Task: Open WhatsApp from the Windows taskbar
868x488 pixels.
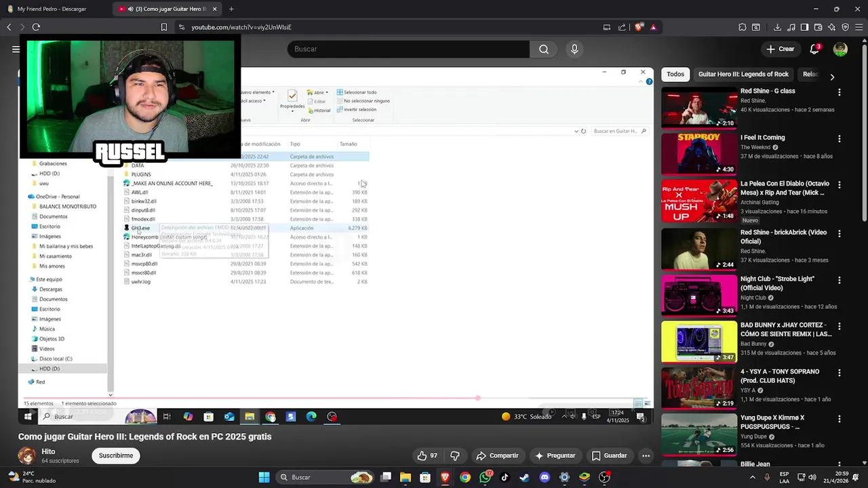Action: tap(485, 477)
